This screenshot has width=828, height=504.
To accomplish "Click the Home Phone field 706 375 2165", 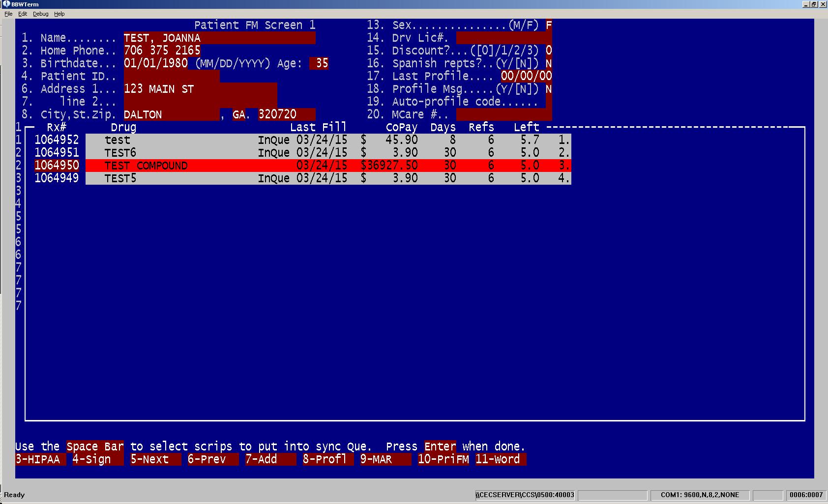I will coord(162,51).
